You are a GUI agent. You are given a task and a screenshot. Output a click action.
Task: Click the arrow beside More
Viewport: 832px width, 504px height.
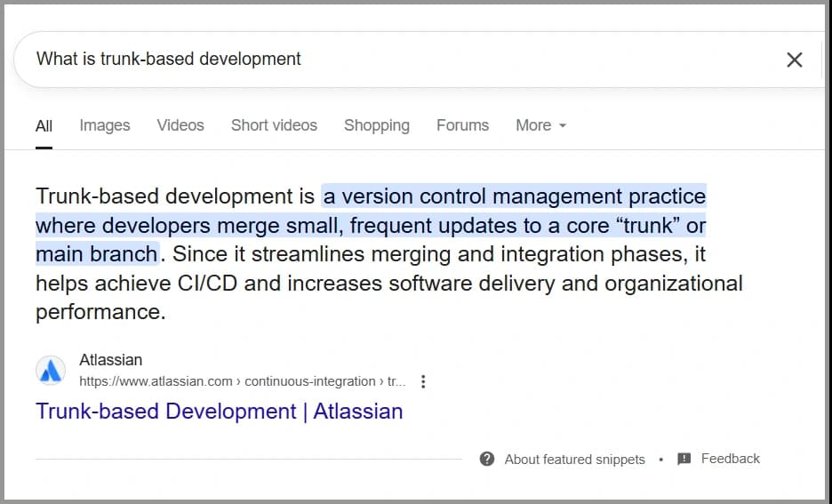[x=563, y=125]
